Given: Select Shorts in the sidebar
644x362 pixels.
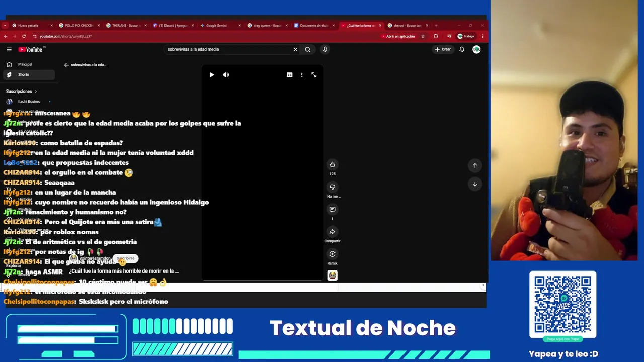Looking at the screenshot, I should click(28, 74).
